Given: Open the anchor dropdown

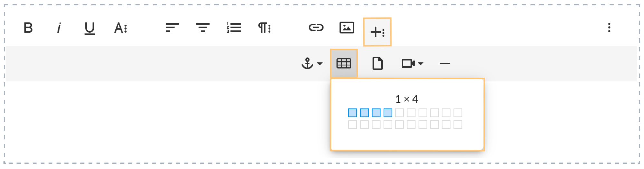Looking at the screenshot, I should pos(312,64).
